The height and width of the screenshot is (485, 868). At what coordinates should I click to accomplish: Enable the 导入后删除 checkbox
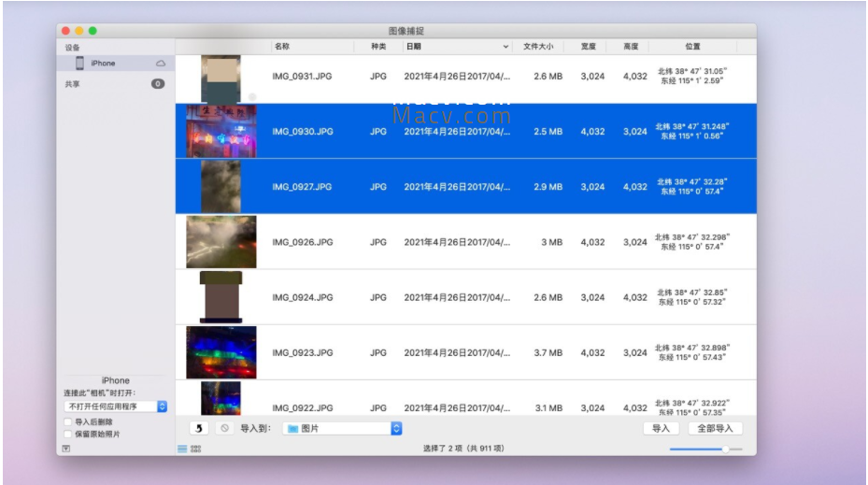click(x=68, y=421)
